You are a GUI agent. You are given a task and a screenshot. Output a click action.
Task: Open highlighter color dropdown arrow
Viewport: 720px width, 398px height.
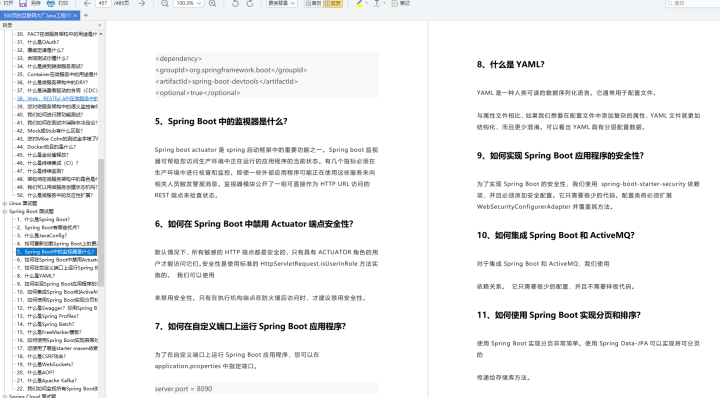pyautogui.click(x=366, y=3)
